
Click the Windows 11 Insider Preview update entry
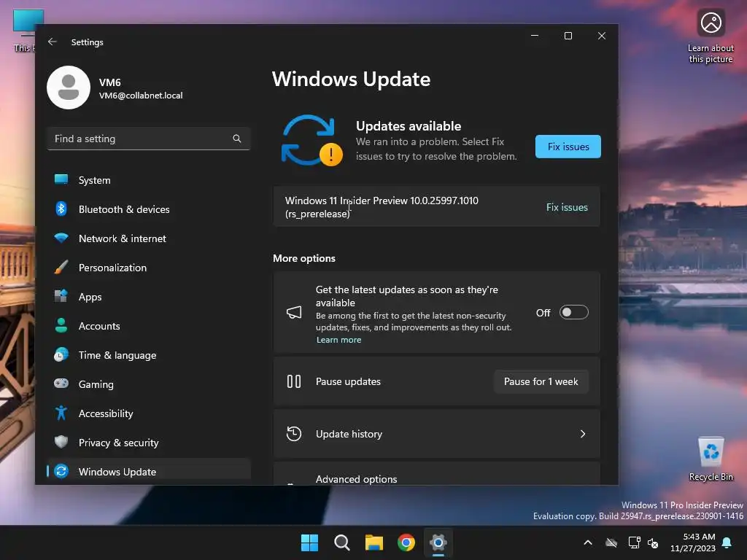[x=436, y=206]
